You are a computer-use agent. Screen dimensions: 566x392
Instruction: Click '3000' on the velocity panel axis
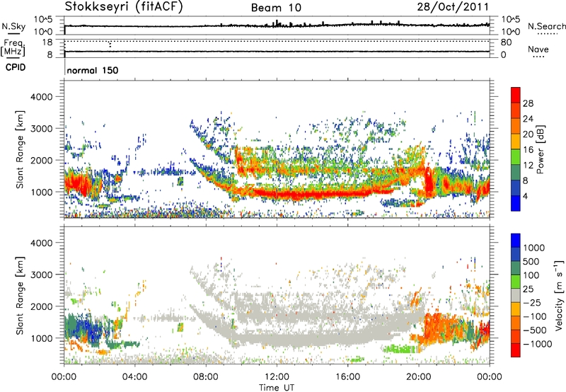pyautogui.click(x=42, y=275)
